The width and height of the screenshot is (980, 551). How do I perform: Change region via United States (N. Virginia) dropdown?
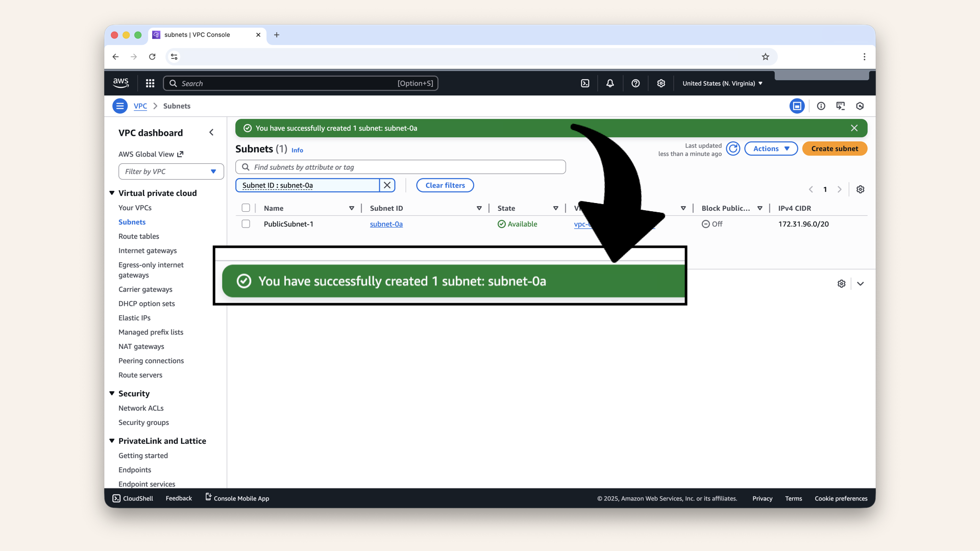coord(722,83)
